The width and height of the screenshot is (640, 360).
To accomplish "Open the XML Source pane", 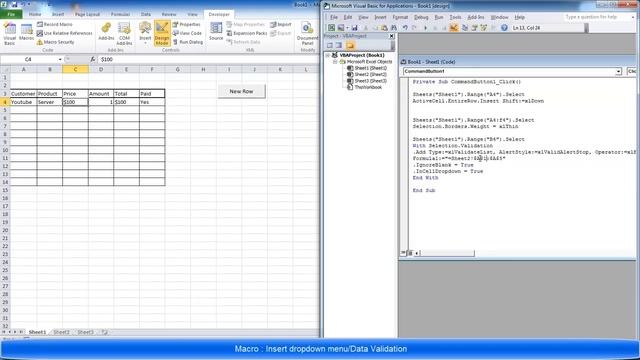I will [216, 32].
